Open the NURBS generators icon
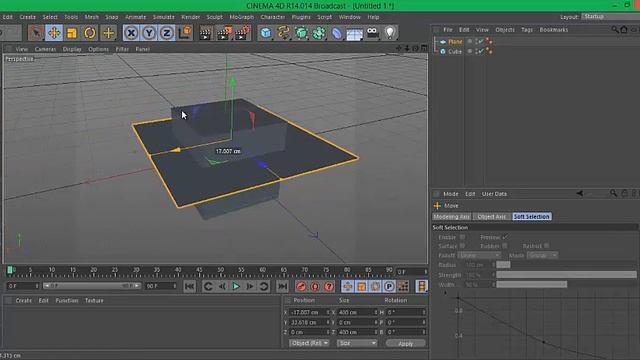The width and height of the screenshot is (640, 360). click(x=301, y=33)
